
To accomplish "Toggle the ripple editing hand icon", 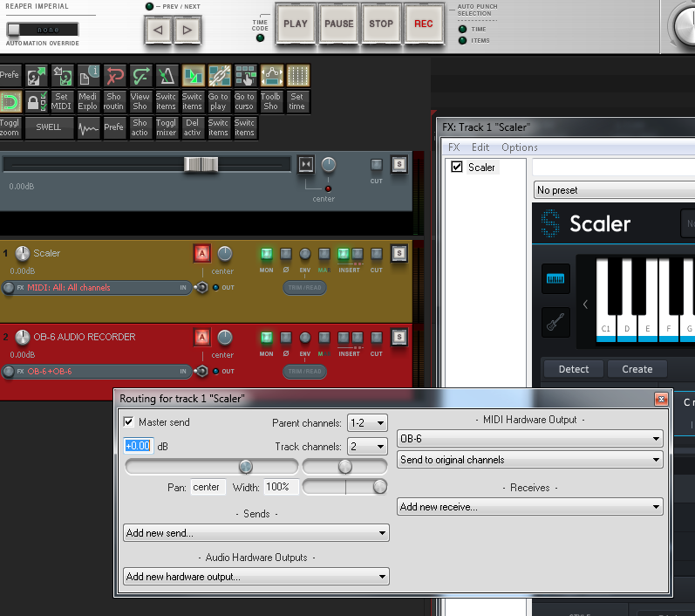I will click(x=246, y=76).
